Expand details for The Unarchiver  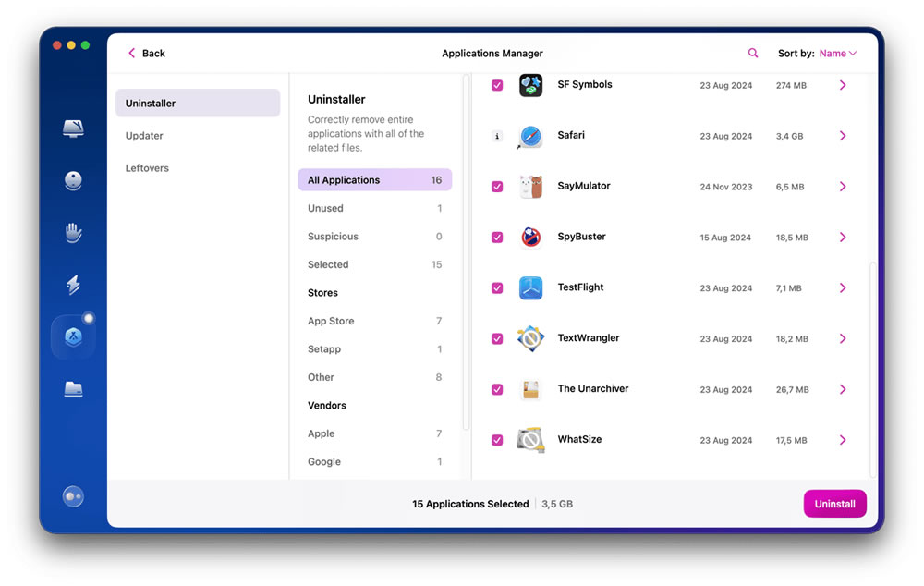click(x=843, y=389)
